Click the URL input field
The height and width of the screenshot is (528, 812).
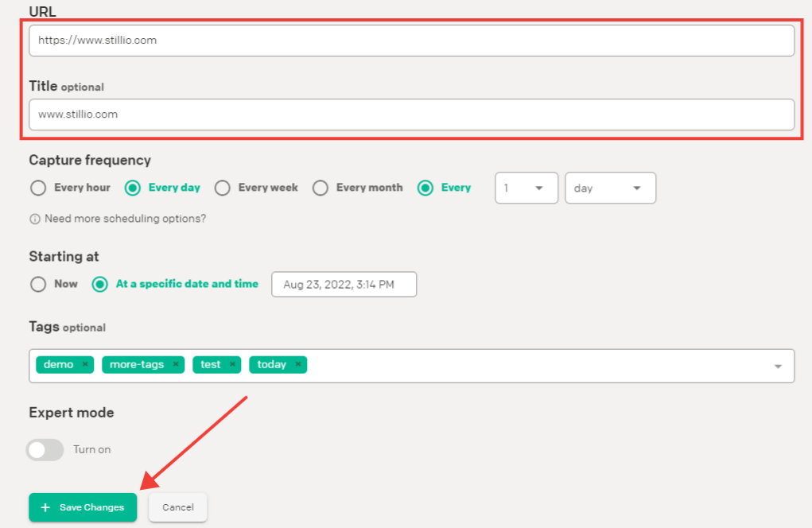411,41
